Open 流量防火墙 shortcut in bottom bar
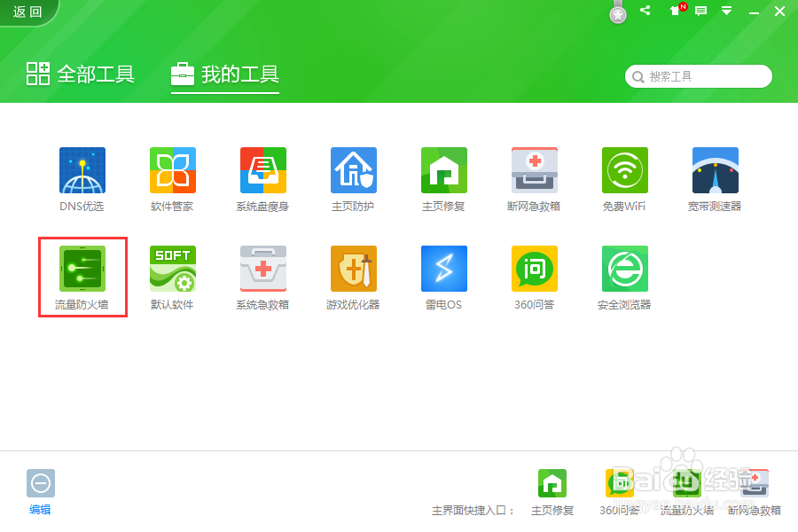The width and height of the screenshot is (798, 532). pyautogui.click(x=686, y=483)
